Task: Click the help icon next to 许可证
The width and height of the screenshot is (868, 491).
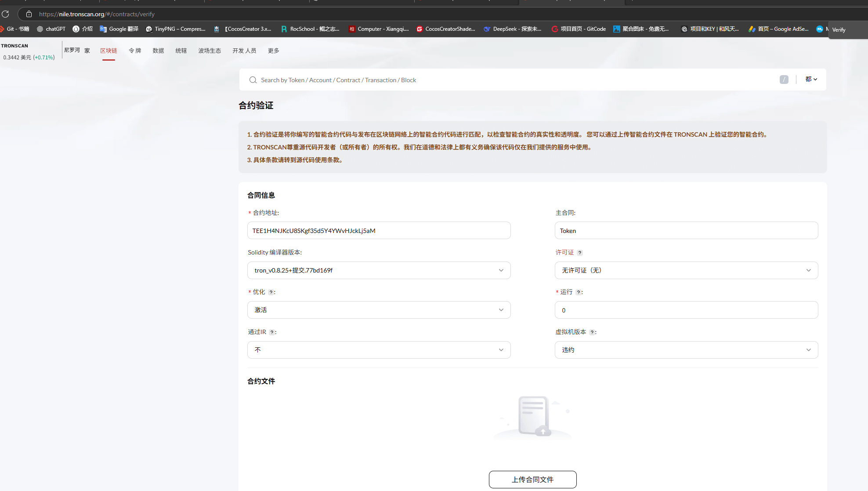Action: [x=580, y=253]
